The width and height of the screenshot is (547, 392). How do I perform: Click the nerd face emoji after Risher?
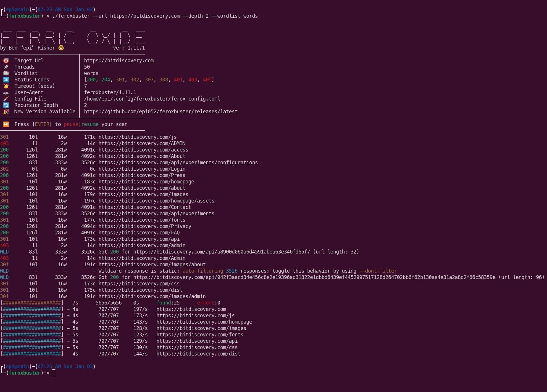(61, 48)
